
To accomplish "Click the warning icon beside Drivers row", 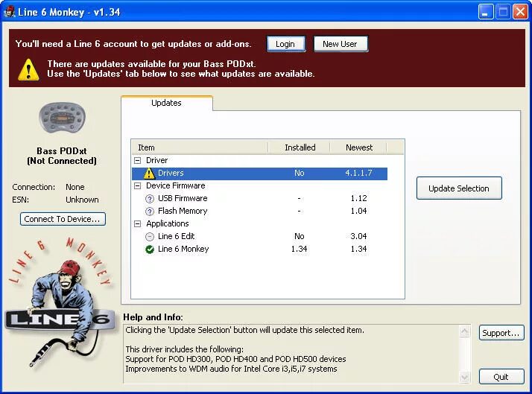I will coord(149,174).
